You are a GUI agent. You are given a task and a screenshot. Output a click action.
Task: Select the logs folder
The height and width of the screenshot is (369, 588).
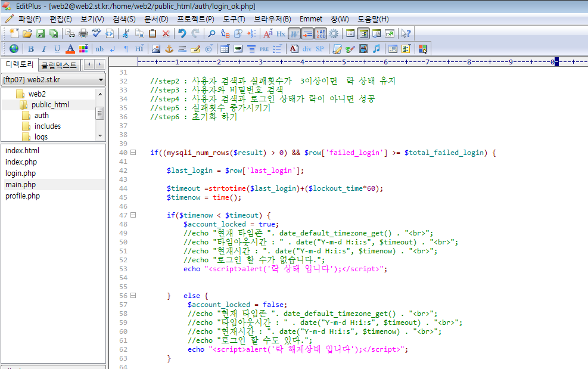coord(41,137)
